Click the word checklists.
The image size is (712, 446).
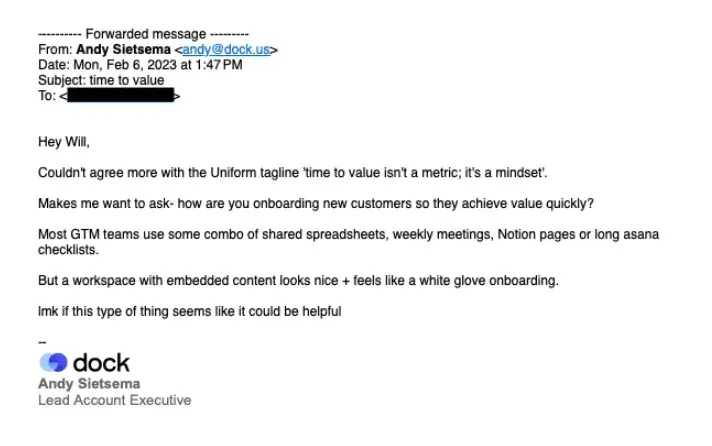tap(68, 250)
